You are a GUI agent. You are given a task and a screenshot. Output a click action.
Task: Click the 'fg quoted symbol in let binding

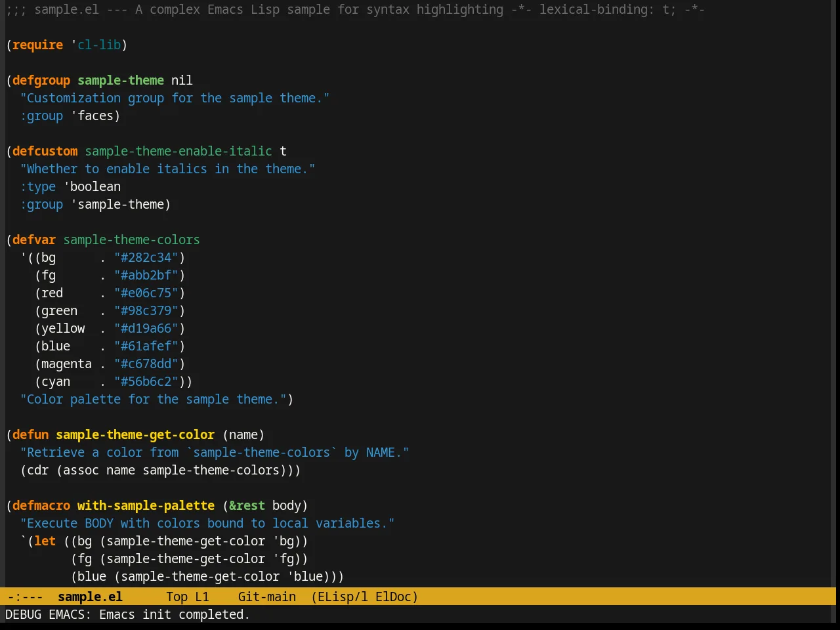pos(283,558)
